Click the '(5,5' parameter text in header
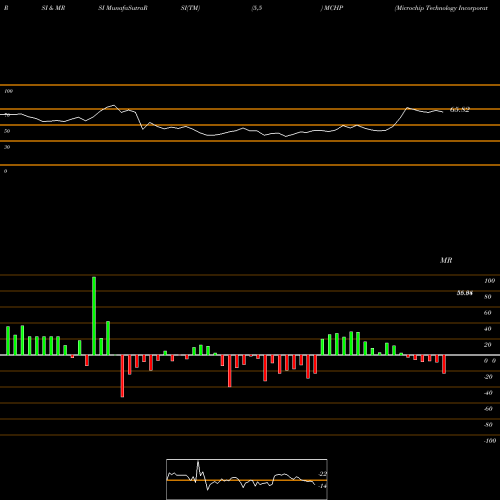500x500 pixels. pos(257,8)
